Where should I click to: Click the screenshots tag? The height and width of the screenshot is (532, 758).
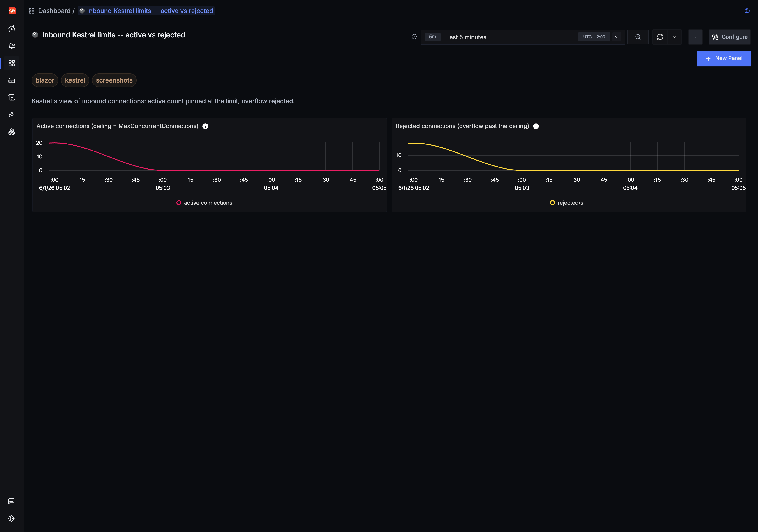tap(114, 80)
